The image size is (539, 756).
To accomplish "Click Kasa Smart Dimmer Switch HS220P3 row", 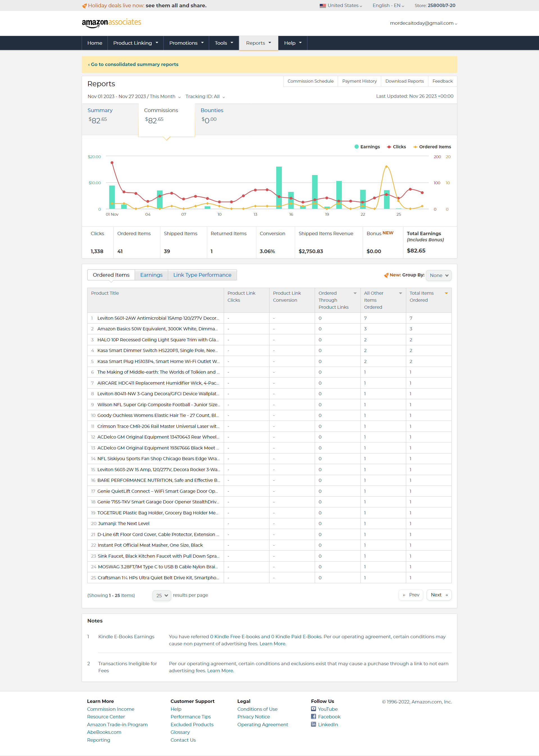I will pyautogui.click(x=269, y=350).
